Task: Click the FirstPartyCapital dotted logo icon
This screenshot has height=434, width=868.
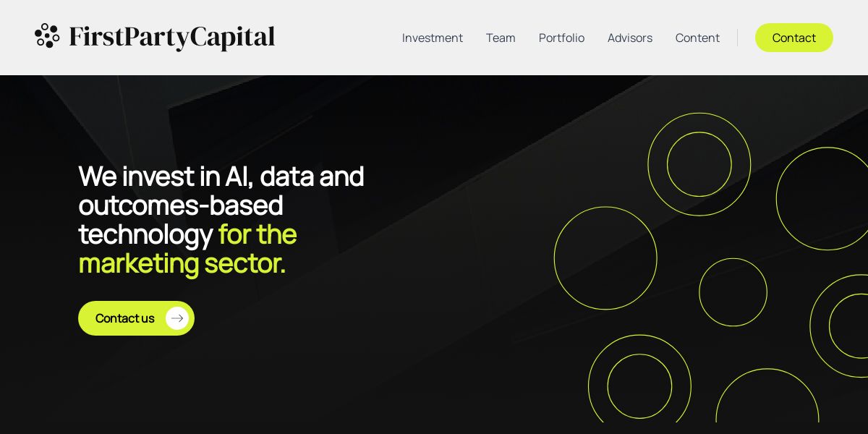Action: [x=47, y=36]
